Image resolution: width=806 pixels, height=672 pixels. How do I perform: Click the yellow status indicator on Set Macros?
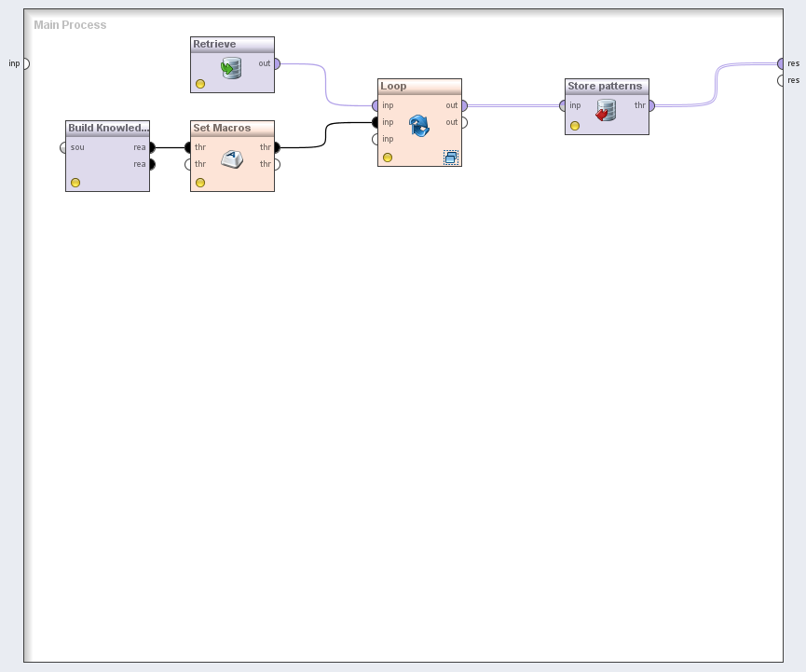coord(200,183)
